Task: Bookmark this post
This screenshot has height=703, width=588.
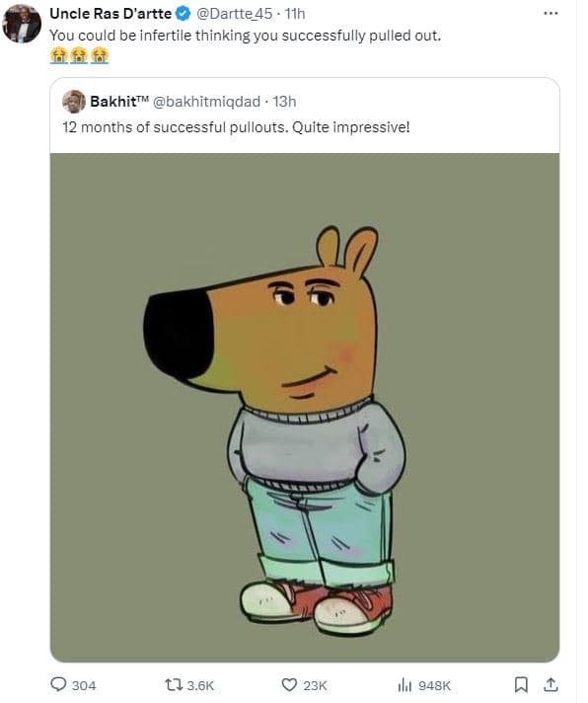Action: tap(520, 684)
